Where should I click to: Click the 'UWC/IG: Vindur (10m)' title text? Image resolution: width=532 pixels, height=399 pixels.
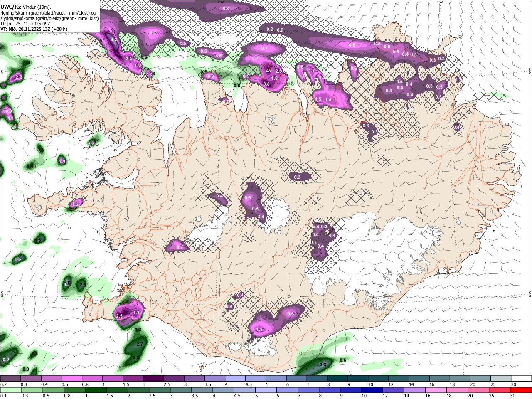25,7
